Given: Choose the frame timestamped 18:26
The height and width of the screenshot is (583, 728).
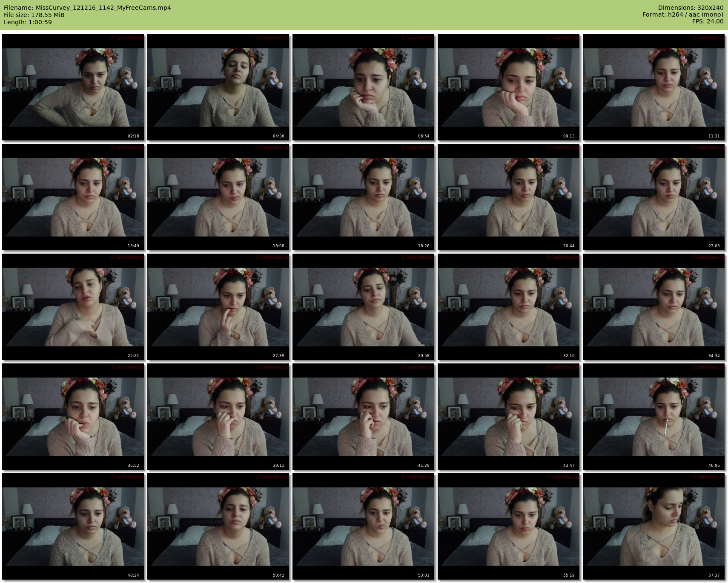Looking at the screenshot, I should [x=364, y=197].
